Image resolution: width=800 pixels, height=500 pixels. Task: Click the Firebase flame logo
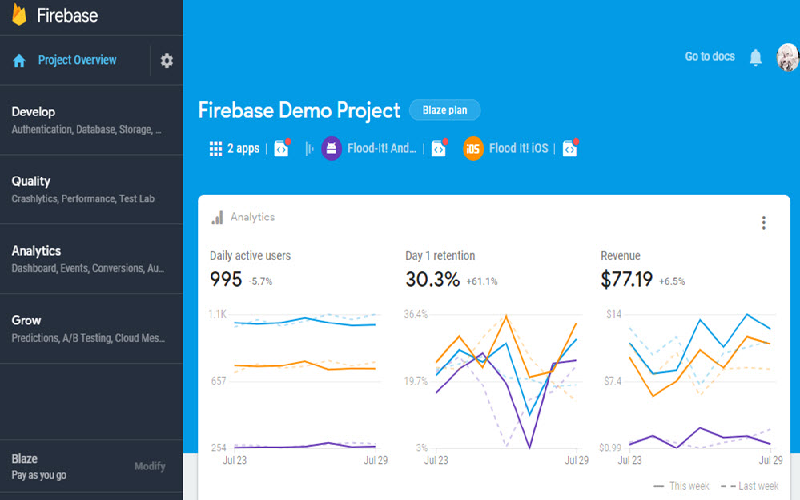point(19,15)
